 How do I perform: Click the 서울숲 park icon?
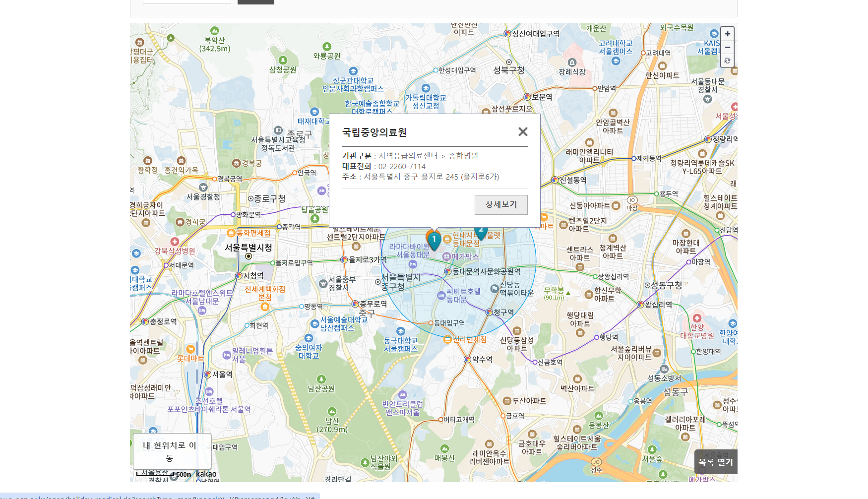(652, 450)
